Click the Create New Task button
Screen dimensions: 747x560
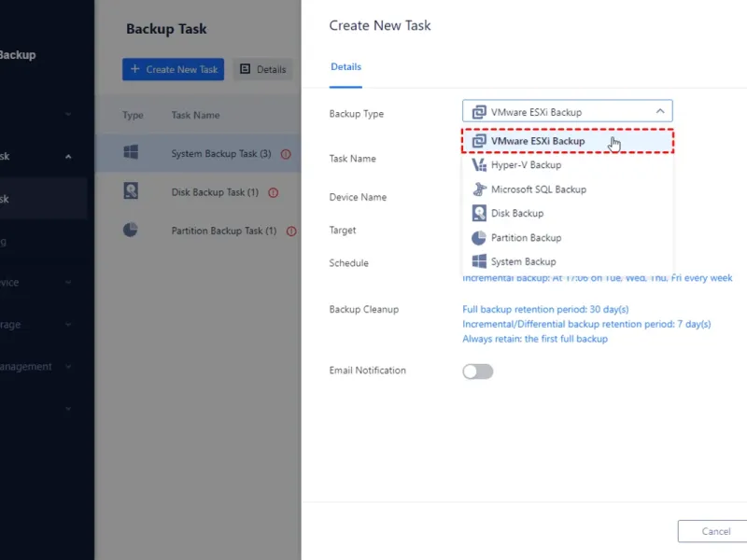click(173, 69)
